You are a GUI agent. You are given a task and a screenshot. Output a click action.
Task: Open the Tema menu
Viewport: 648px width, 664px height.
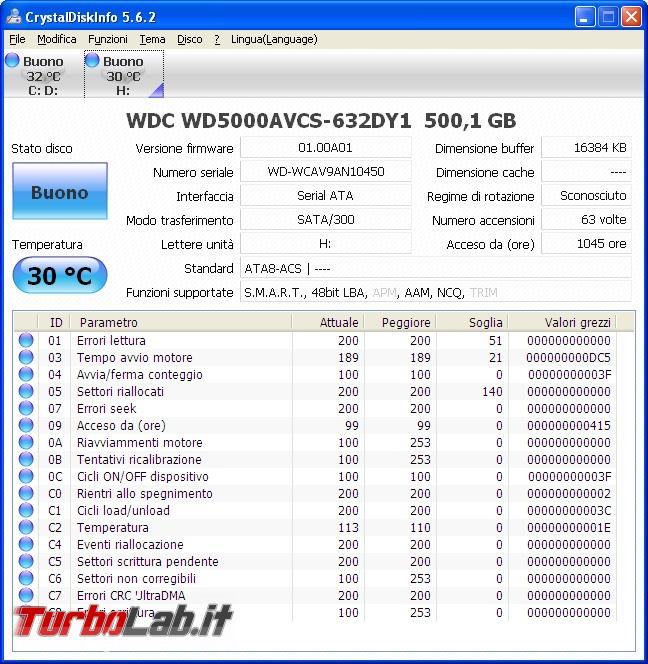click(x=152, y=39)
